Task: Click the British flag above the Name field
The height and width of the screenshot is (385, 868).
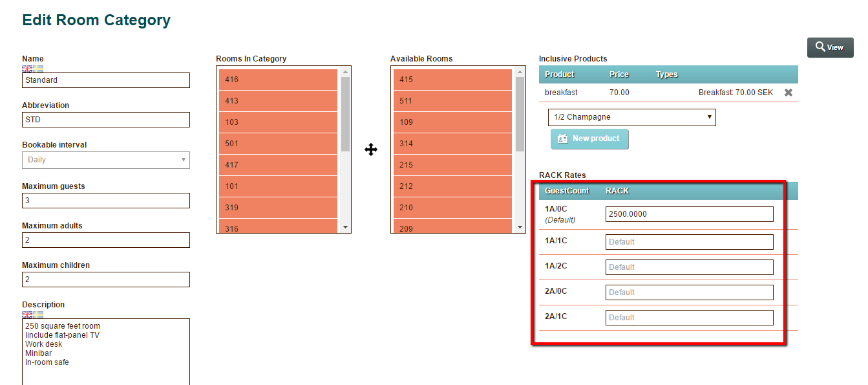Action: click(27, 69)
